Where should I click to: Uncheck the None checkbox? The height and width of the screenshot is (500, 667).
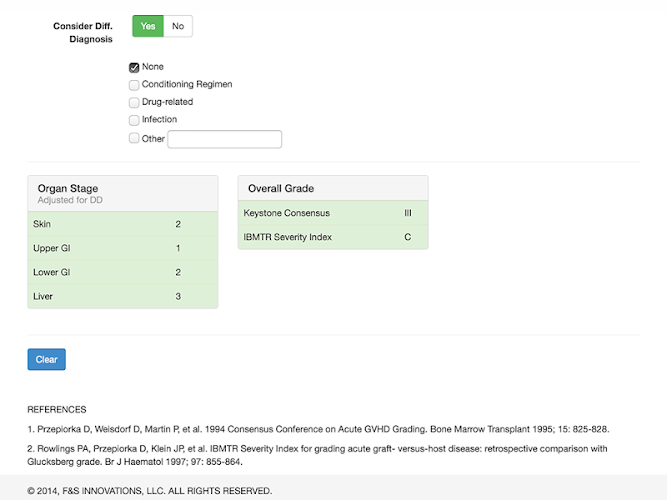pyautogui.click(x=134, y=67)
